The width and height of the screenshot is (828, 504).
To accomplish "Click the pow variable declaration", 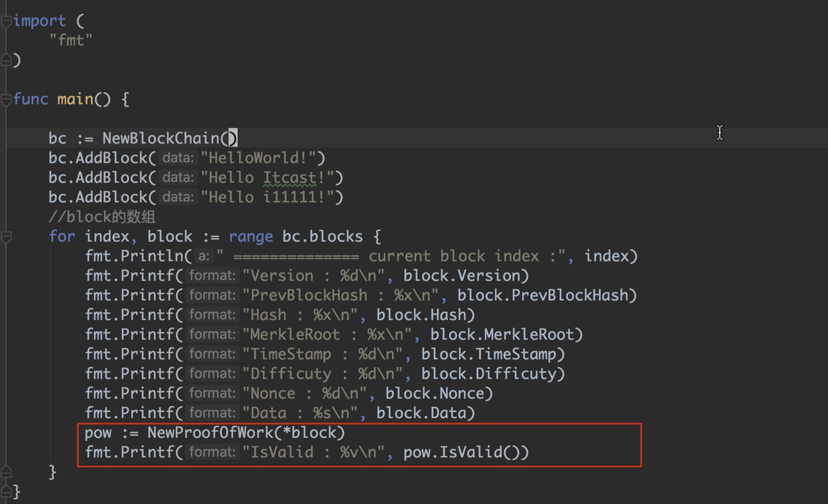I will click(x=98, y=433).
